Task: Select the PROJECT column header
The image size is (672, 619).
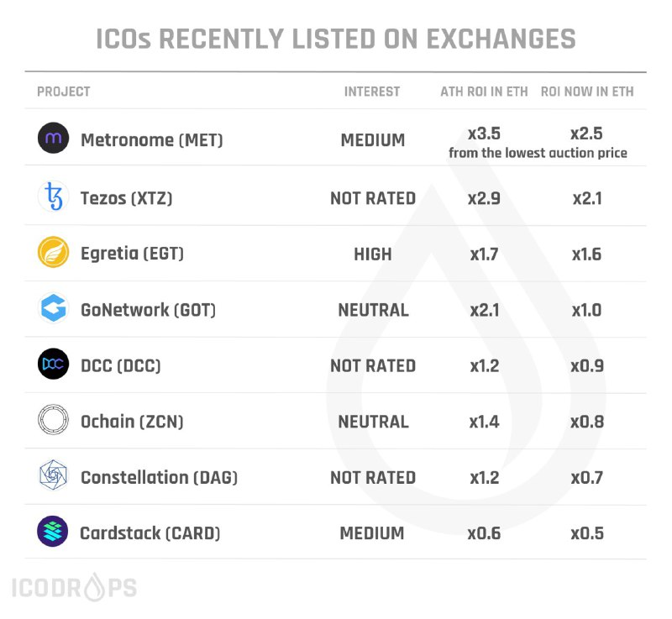Action: [64, 92]
